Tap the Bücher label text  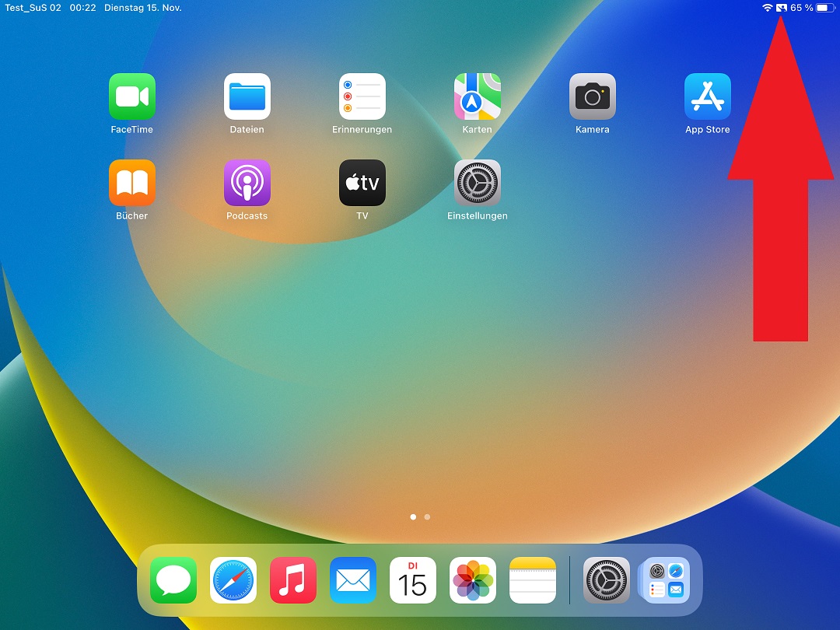(131, 215)
